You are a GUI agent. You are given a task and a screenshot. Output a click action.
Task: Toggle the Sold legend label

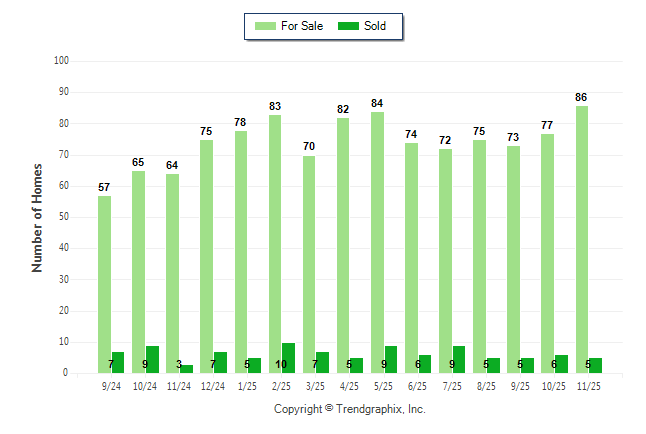click(377, 26)
